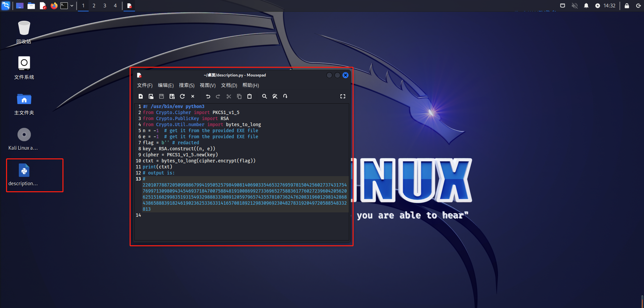Open Find and Replace toolbar icon
Image resolution: width=644 pixels, height=308 pixels.
click(x=275, y=96)
